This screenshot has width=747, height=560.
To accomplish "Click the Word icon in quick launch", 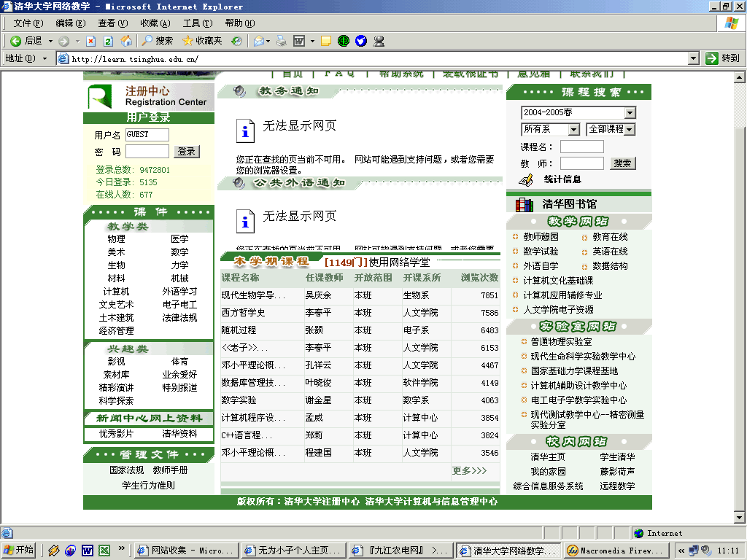I will pos(87,551).
